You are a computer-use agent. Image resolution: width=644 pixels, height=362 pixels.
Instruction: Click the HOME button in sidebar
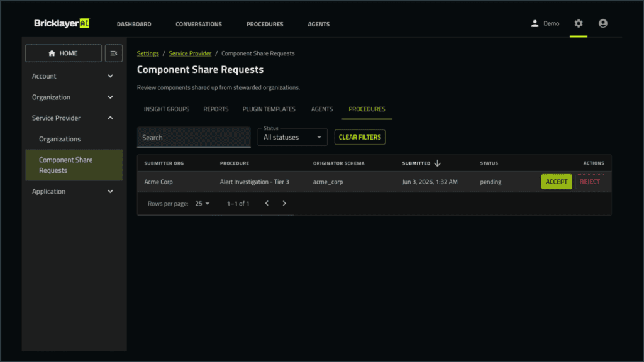pos(64,53)
